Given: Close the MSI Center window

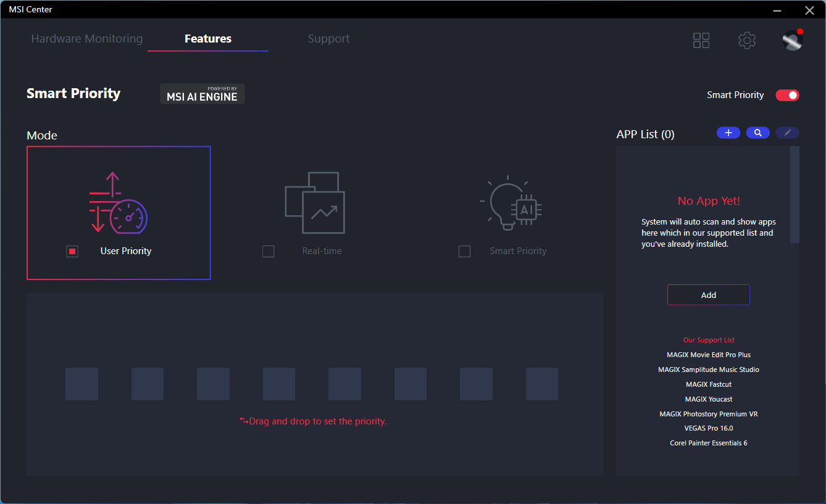Looking at the screenshot, I should point(810,10).
